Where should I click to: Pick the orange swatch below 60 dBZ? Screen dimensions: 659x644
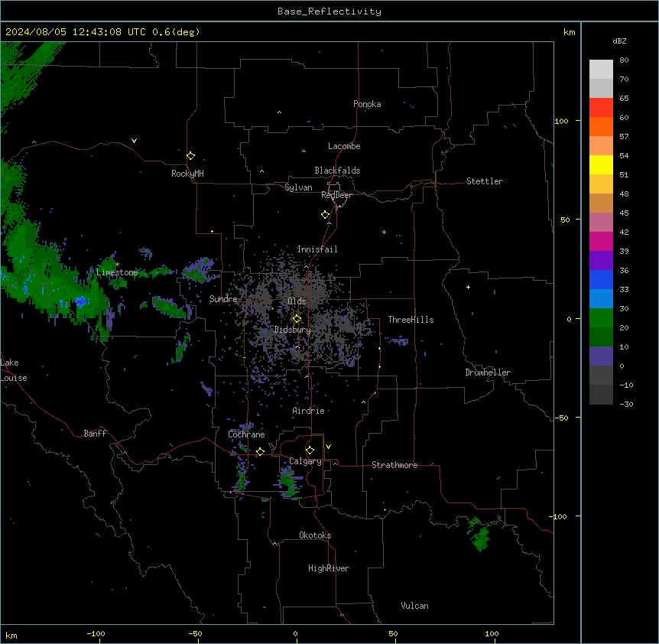tap(601, 126)
